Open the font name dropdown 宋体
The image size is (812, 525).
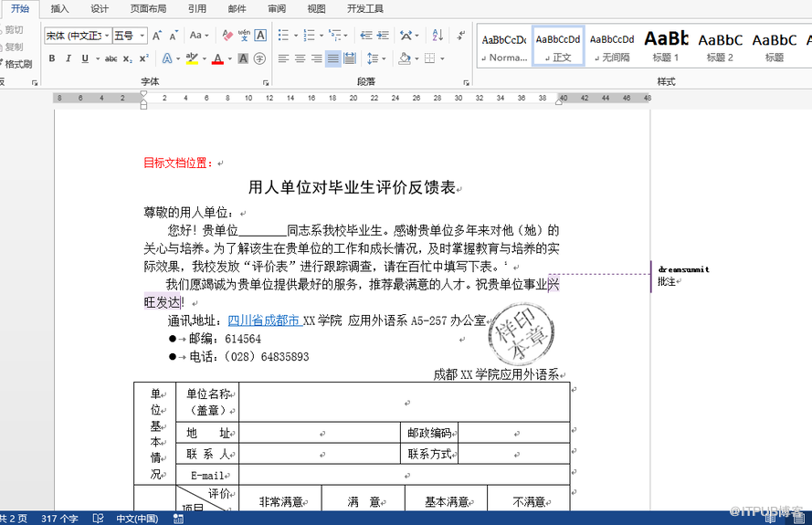pyautogui.click(x=106, y=36)
